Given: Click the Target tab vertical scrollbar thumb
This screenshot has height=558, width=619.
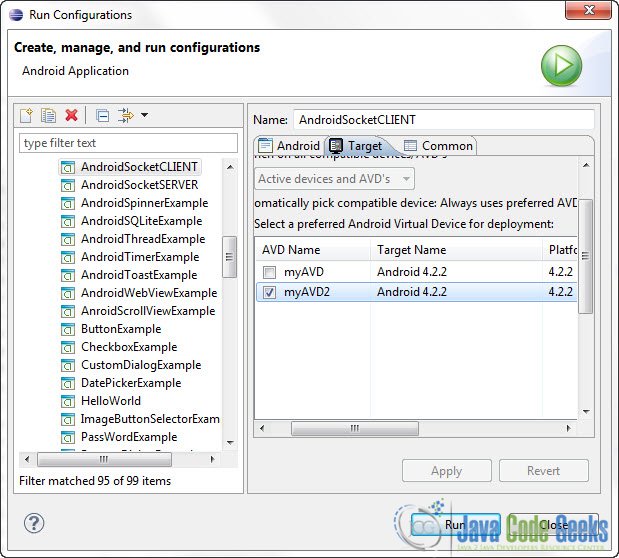Looking at the screenshot, I should pos(585,256).
